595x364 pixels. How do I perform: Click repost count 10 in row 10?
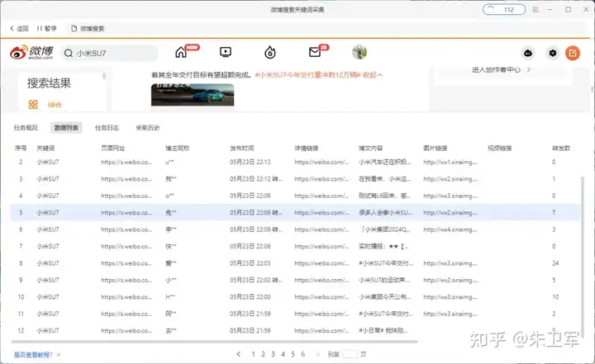click(x=555, y=297)
